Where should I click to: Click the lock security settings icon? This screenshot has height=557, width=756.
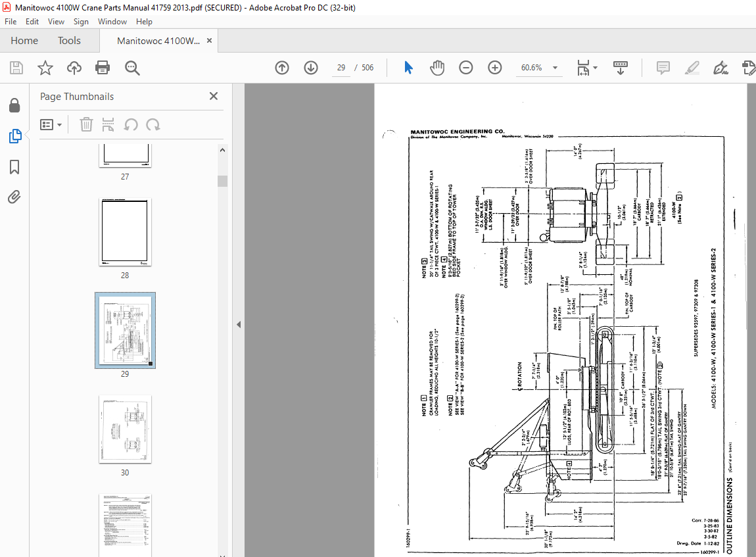point(14,105)
